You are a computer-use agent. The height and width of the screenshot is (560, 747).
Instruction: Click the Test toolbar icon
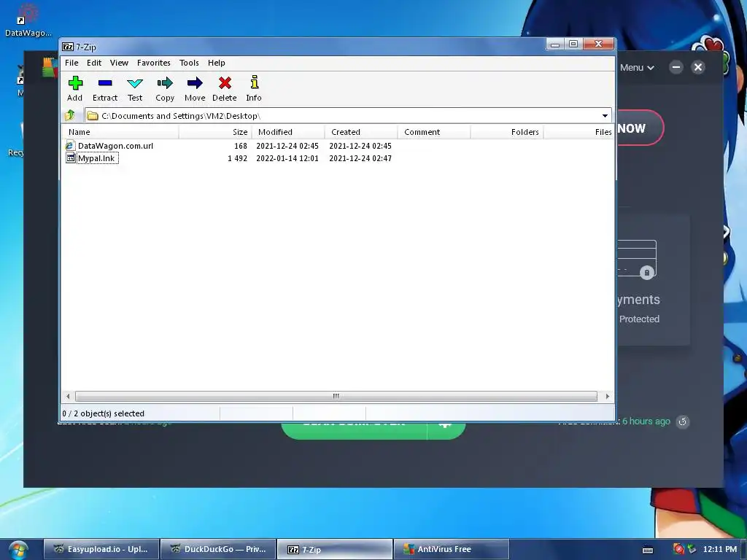point(135,83)
